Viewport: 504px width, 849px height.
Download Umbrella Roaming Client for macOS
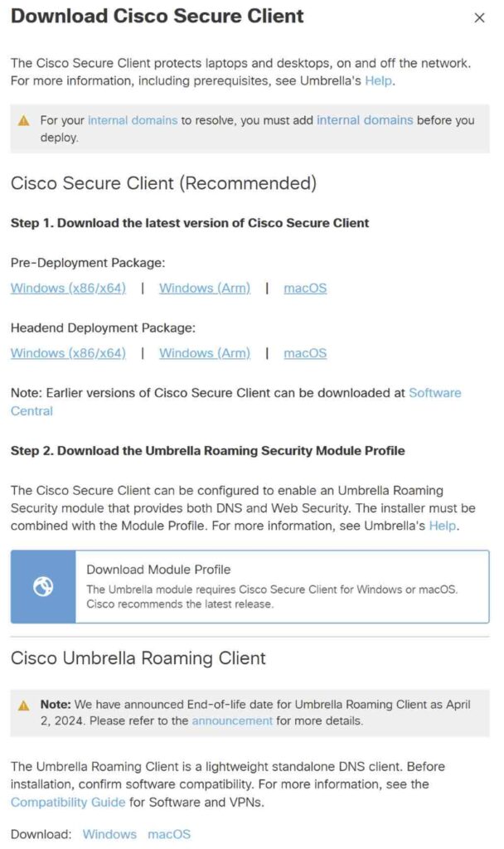pyautogui.click(x=169, y=833)
